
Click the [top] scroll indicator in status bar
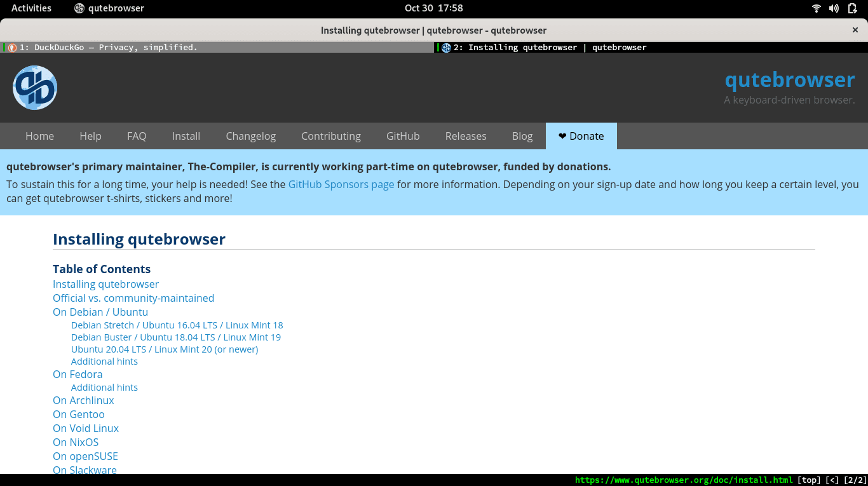(x=808, y=480)
